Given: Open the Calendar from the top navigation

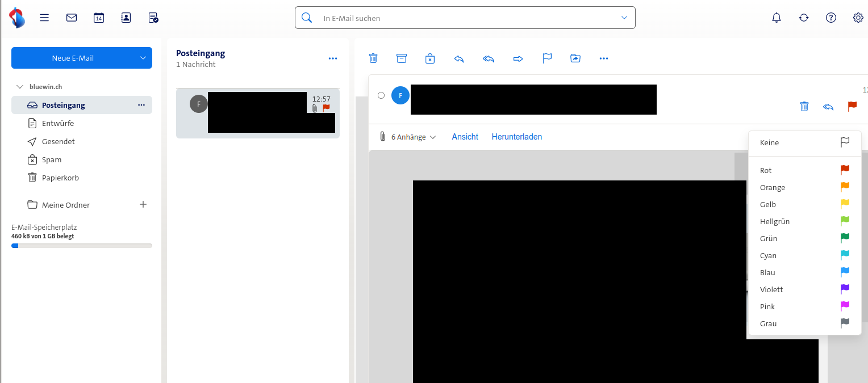Looking at the screenshot, I should pyautogui.click(x=98, y=18).
